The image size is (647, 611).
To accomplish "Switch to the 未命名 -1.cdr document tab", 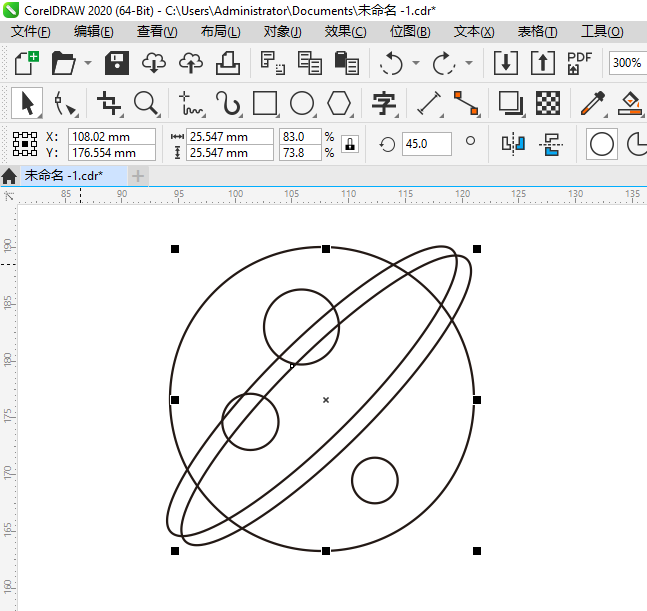I will click(x=73, y=176).
